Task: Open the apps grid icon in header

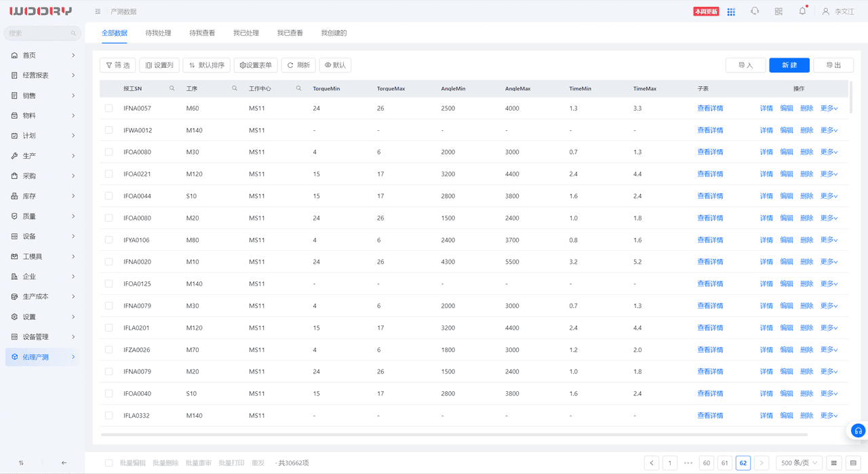Action: pyautogui.click(x=731, y=12)
